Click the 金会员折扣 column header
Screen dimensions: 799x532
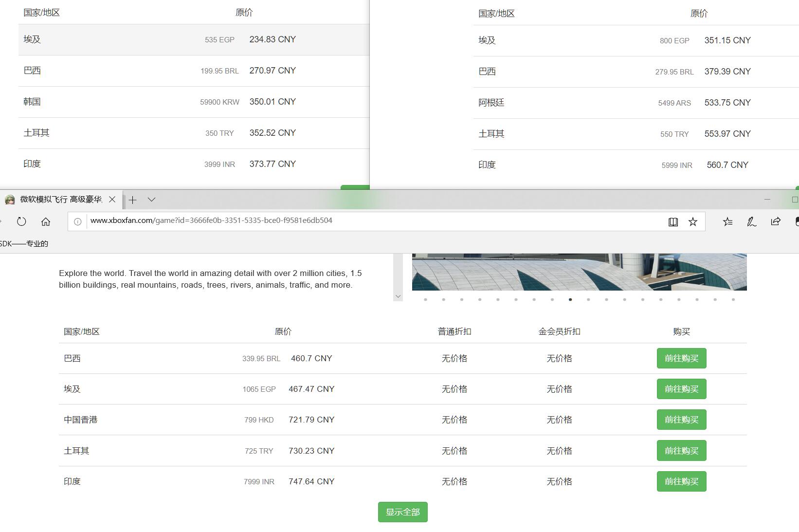pyautogui.click(x=559, y=331)
